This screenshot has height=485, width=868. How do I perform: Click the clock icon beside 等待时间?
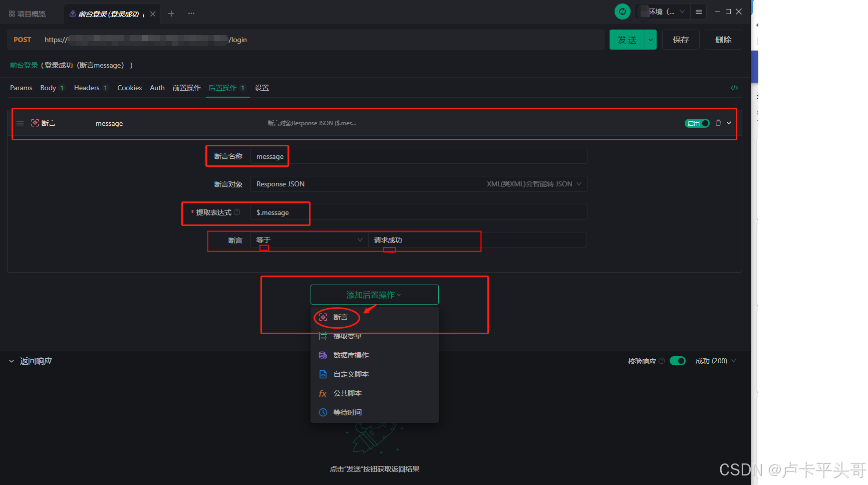click(x=323, y=412)
